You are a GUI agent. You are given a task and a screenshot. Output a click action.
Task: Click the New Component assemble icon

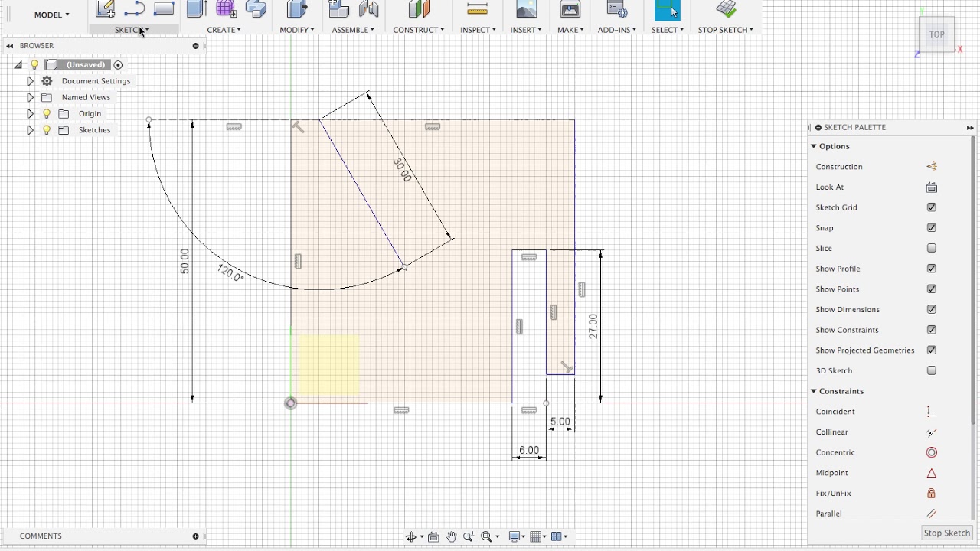338,9
